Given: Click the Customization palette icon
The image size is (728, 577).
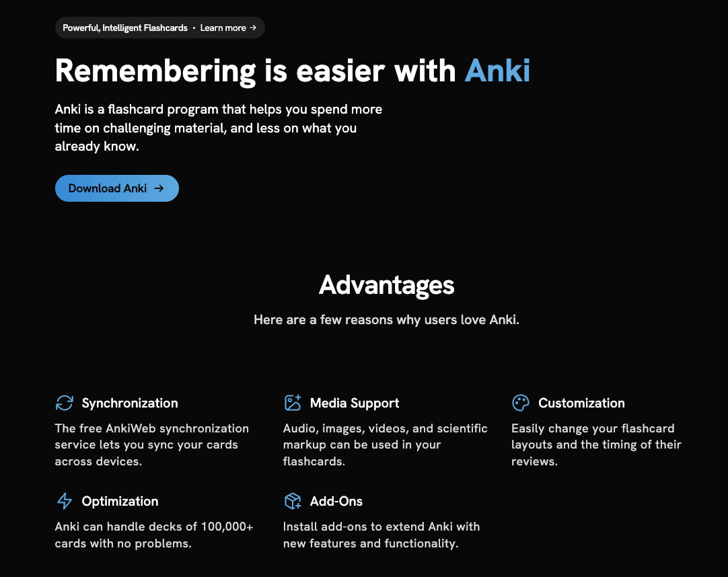Looking at the screenshot, I should click(x=520, y=402).
